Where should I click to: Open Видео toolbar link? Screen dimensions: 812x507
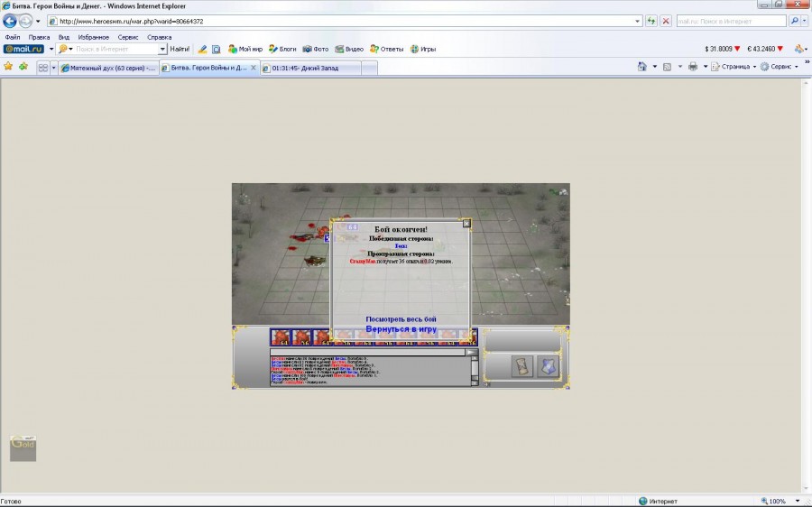pyautogui.click(x=349, y=49)
